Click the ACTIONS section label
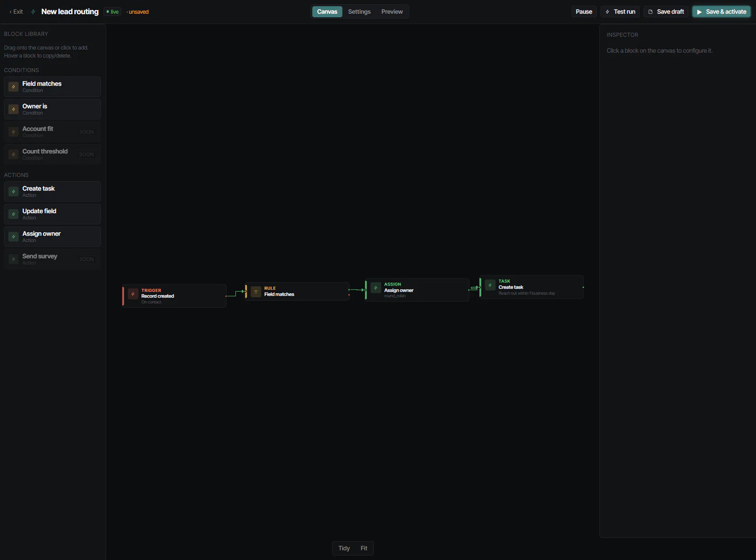 (16, 175)
